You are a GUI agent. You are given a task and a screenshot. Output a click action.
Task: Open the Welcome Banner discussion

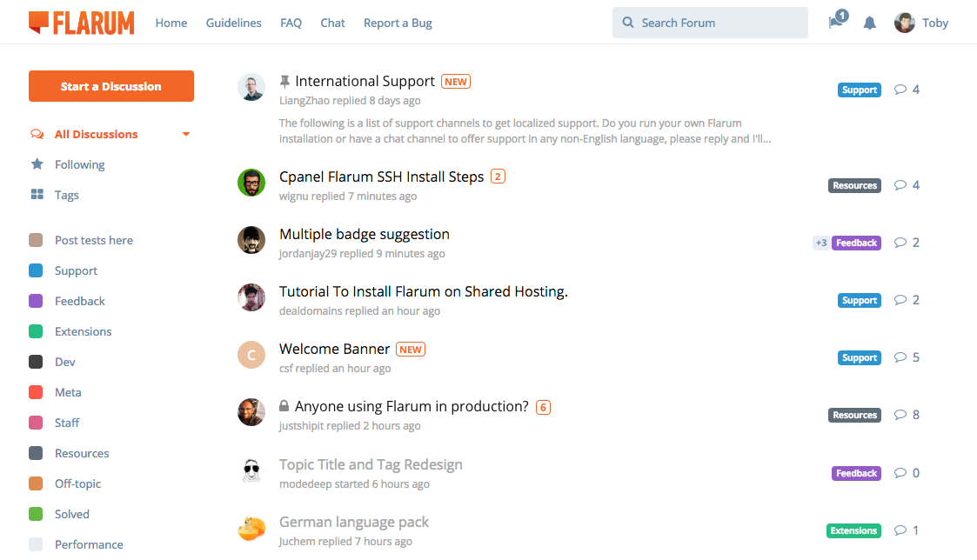(335, 349)
